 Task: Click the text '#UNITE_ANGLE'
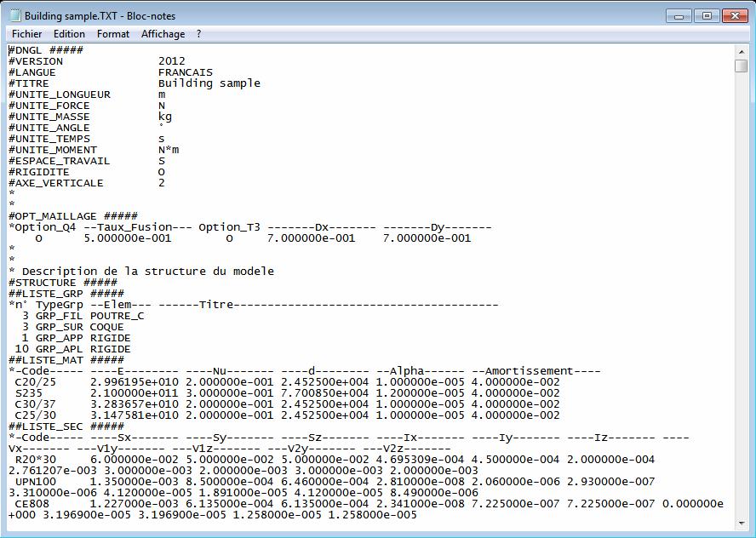click(49, 128)
